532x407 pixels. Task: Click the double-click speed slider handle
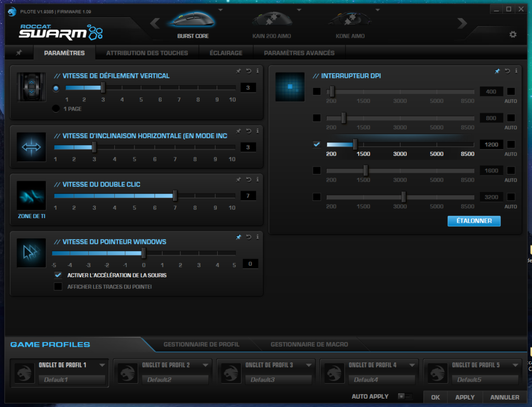[x=175, y=196]
